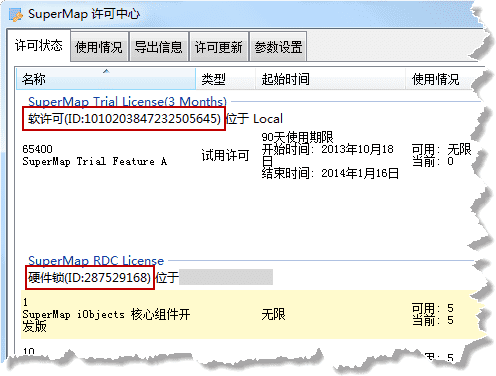Collapse the SuperMap RDC License group

click(x=96, y=260)
